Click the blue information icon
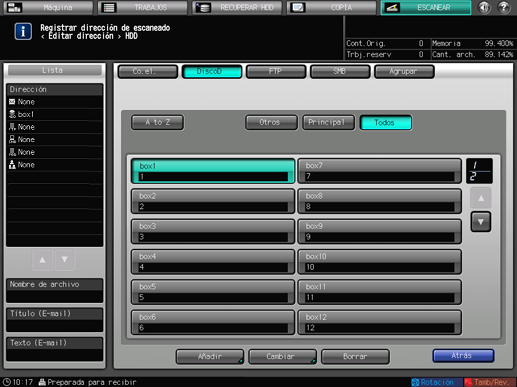The width and height of the screenshot is (517, 387). pos(23,32)
